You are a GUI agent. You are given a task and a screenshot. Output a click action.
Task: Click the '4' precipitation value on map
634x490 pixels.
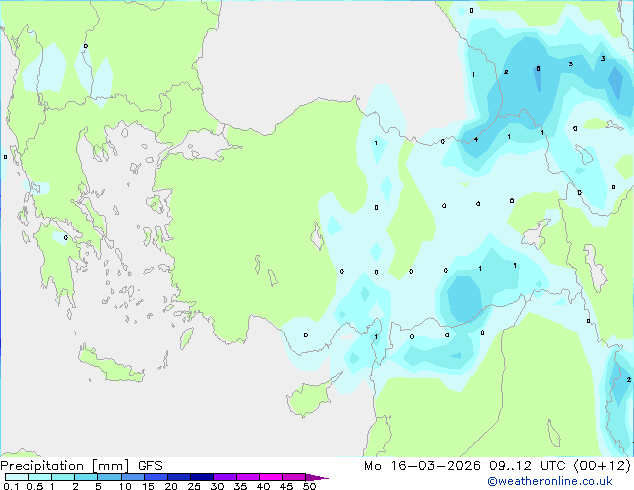476,139
